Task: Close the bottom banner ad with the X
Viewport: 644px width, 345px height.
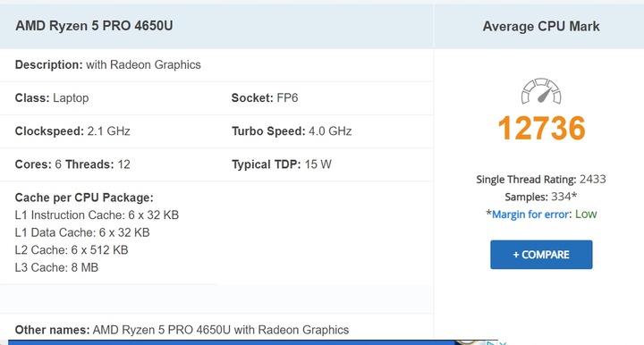Action: (x=503, y=343)
